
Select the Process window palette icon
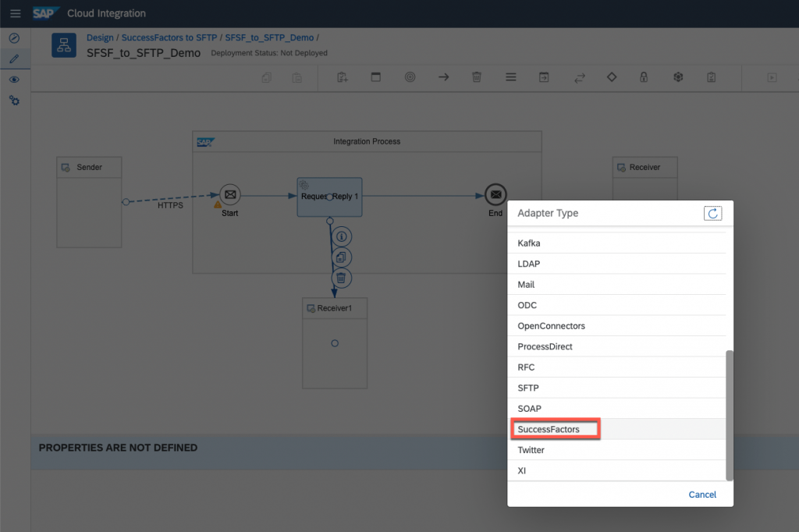click(x=376, y=77)
